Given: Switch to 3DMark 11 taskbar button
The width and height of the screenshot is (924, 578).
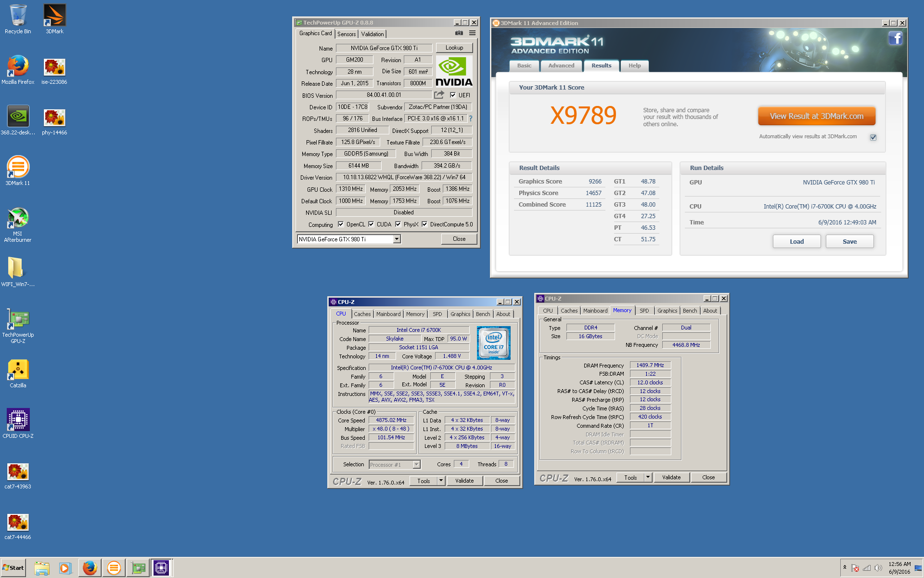Looking at the screenshot, I should (x=114, y=568).
